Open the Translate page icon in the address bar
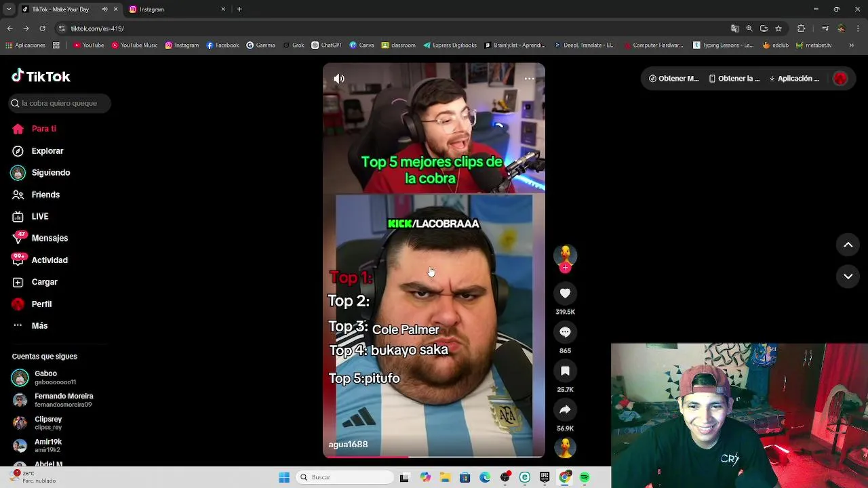This screenshot has height=488, width=868. click(734, 28)
